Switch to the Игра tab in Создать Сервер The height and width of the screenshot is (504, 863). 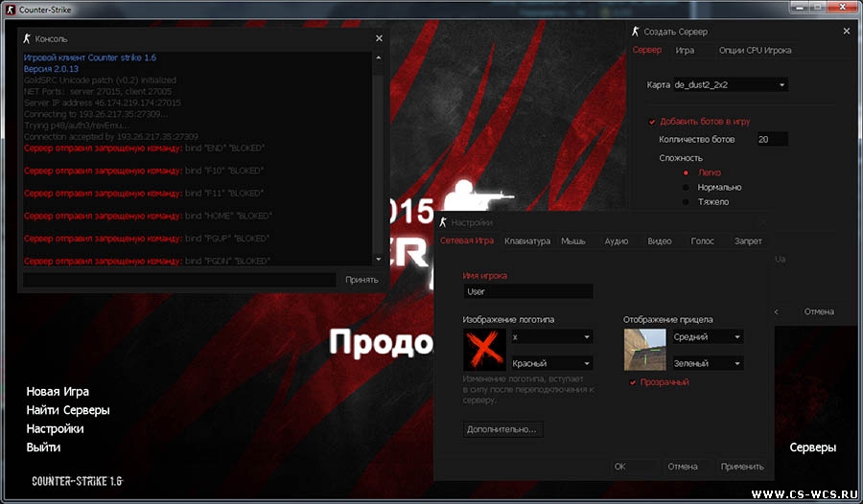click(x=685, y=50)
